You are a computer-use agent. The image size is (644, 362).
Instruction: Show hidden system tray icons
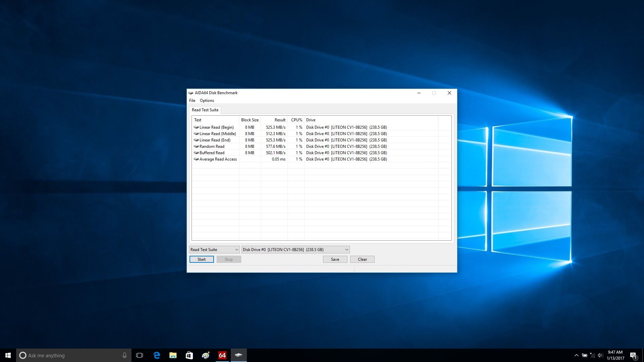[x=576, y=355]
